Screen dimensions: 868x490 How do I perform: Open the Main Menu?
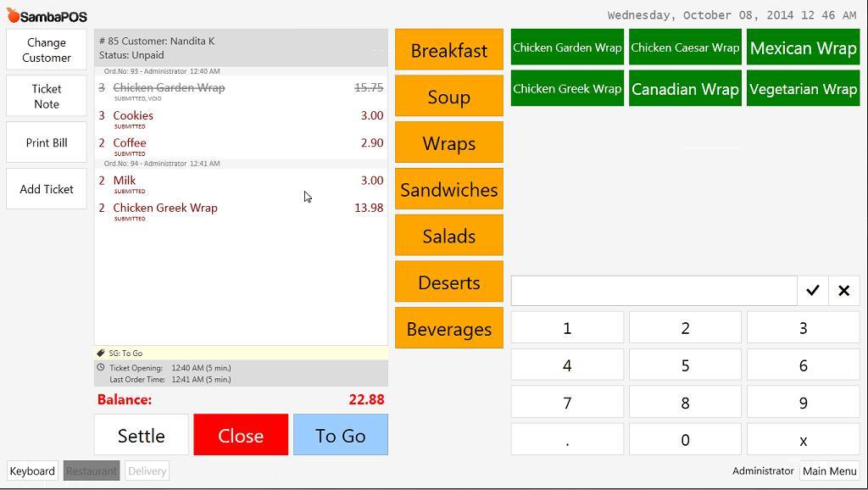click(829, 471)
